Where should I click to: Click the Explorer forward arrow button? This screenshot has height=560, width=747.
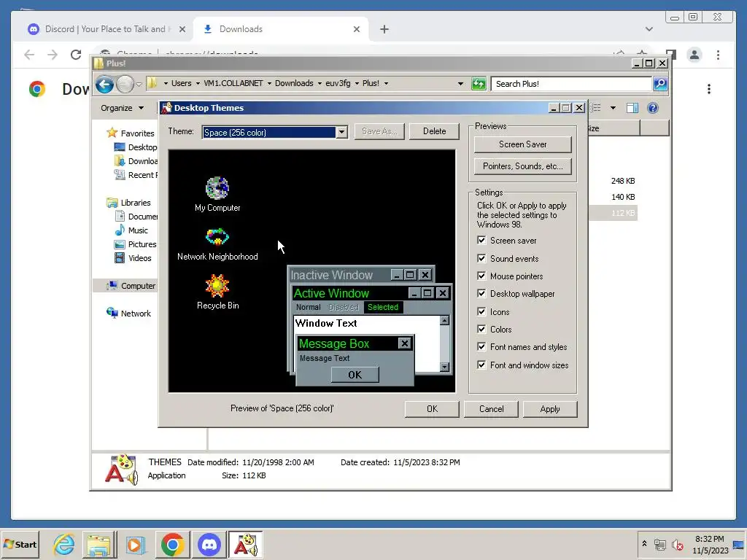pos(125,85)
